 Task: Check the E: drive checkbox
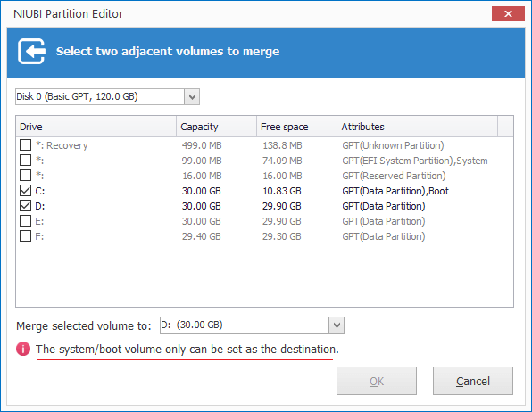pos(26,221)
